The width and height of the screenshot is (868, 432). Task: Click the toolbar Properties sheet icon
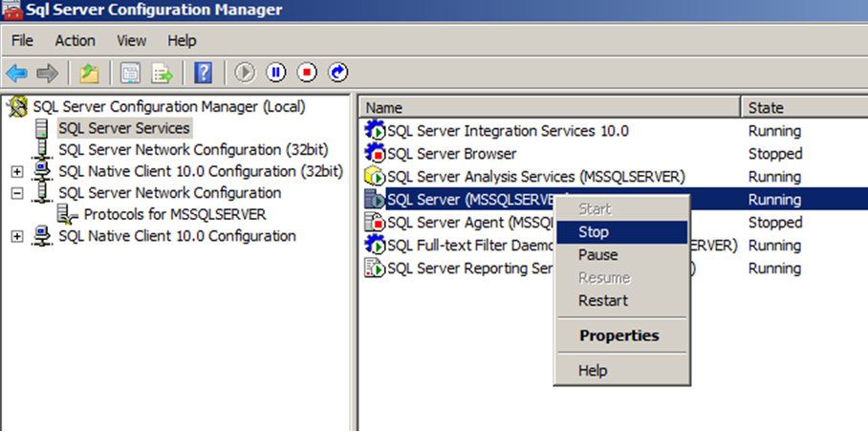(130, 73)
